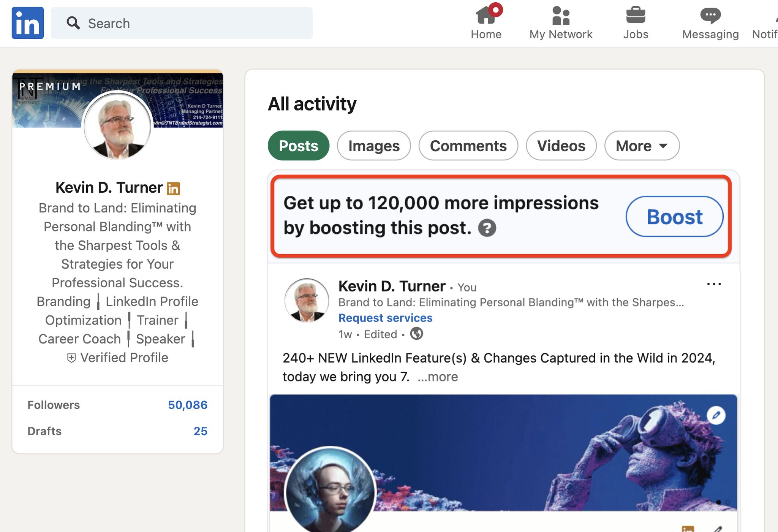Screen dimensions: 778x532
Task: Select the Posts filter tab
Action: [299, 146]
